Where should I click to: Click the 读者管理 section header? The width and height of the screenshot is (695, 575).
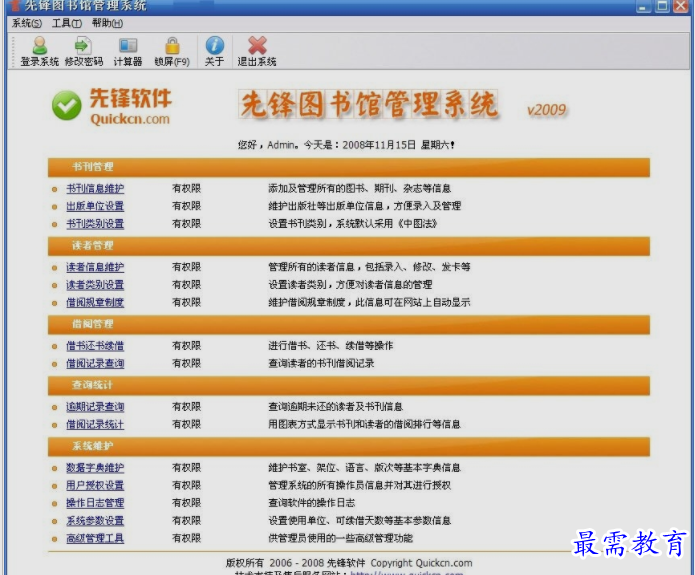pos(349,246)
